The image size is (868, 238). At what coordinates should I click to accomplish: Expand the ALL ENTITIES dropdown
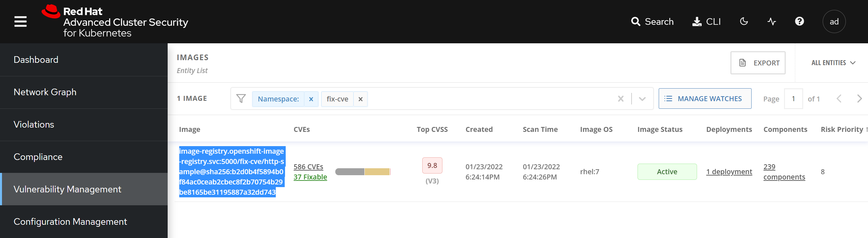coord(833,63)
